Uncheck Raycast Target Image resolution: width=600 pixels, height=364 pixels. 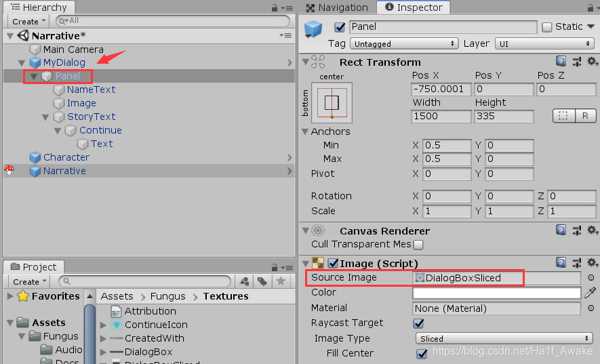(x=418, y=323)
